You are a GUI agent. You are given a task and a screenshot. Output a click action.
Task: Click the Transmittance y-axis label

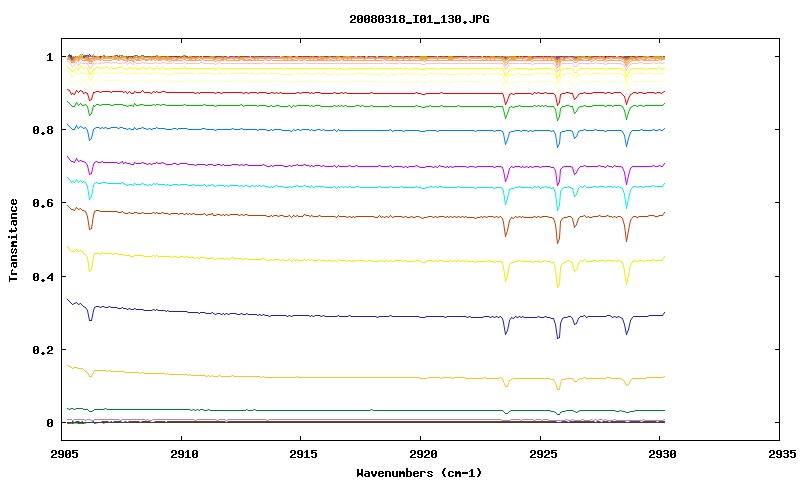click(13, 240)
